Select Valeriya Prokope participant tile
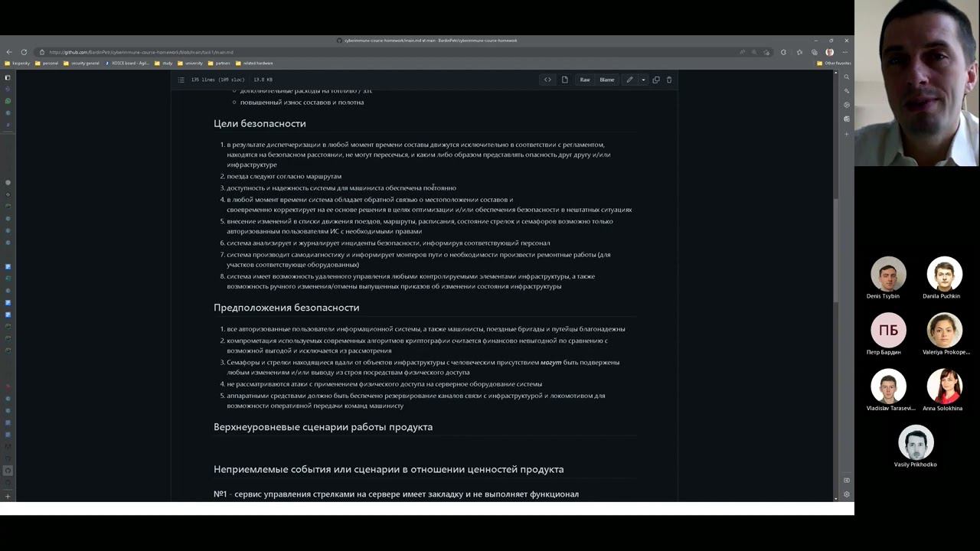 [x=945, y=334]
